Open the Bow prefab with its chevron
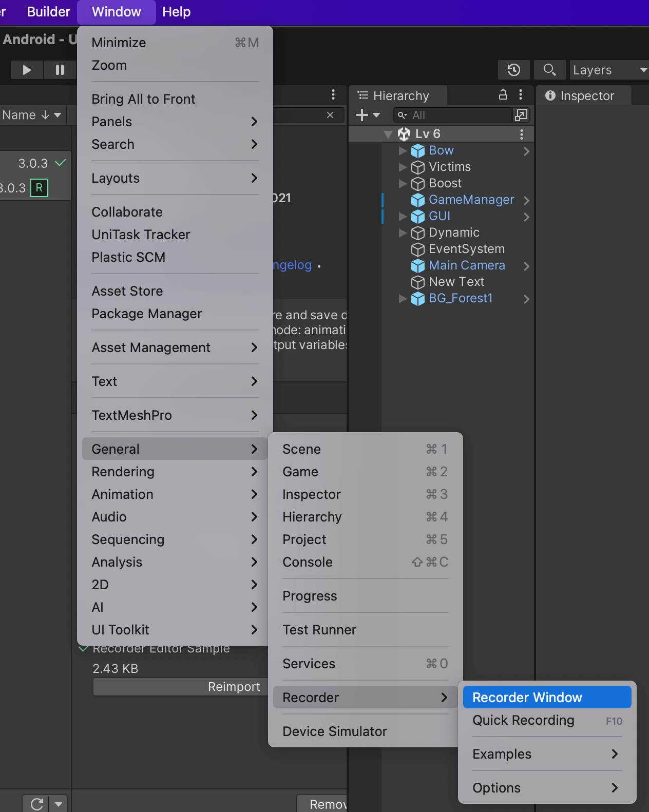Image resolution: width=649 pixels, height=812 pixels. 526,151
